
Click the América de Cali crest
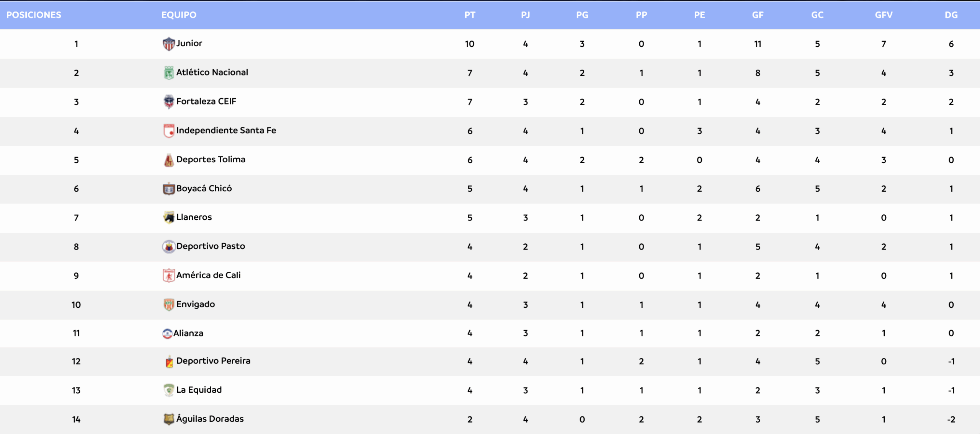coord(168,276)
